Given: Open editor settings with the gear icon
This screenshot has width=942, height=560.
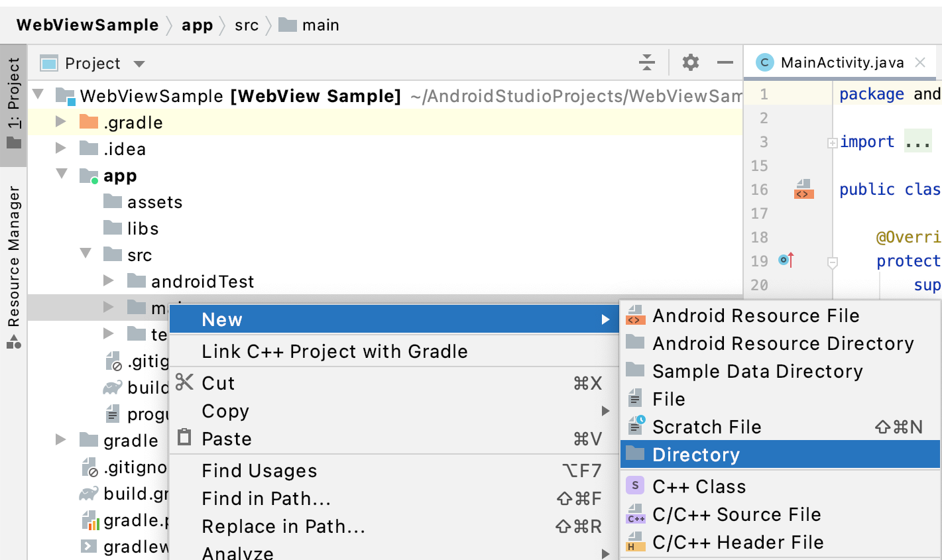Looking at the screenshot, I should [x=690, y=62].
